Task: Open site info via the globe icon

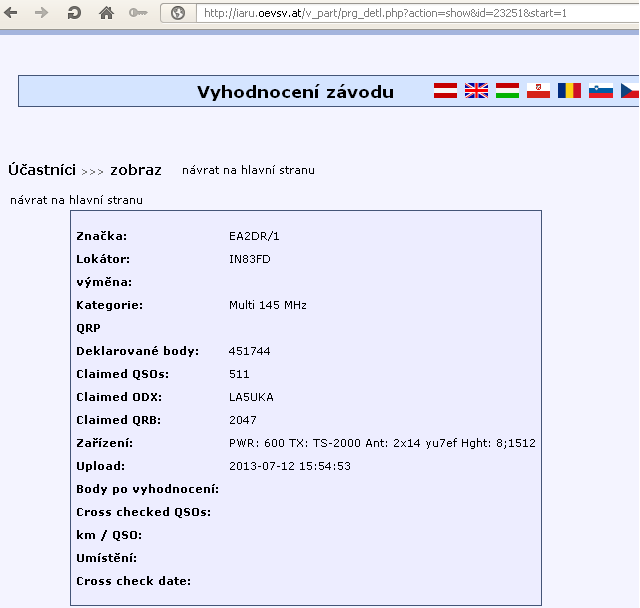Action: tap(178, 13)
